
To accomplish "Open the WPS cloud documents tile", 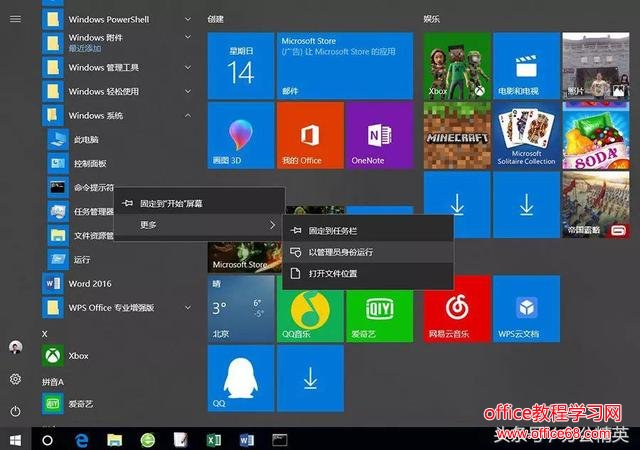I will click(527, 309).
